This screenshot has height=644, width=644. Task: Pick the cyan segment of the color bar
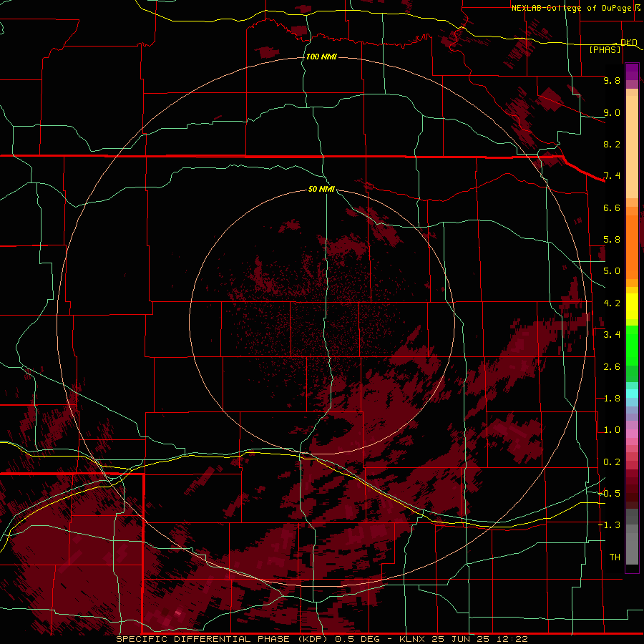632,394
